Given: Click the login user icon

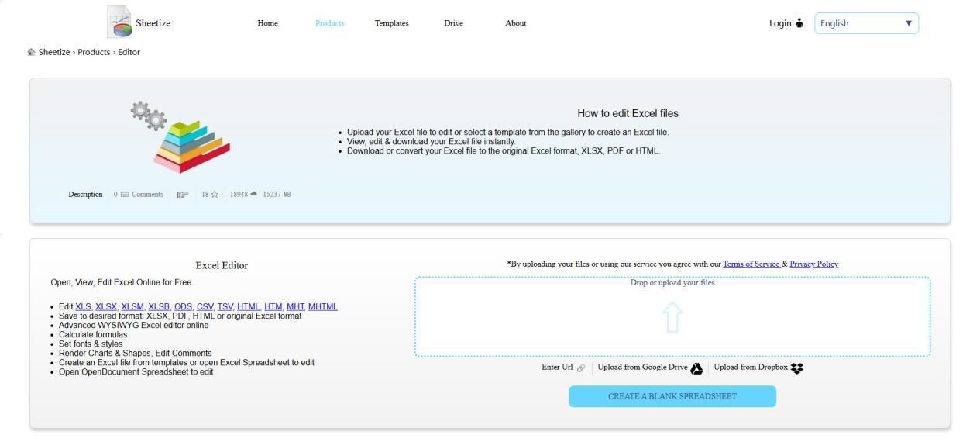Looking at the screenshot, I should point(799,23).
